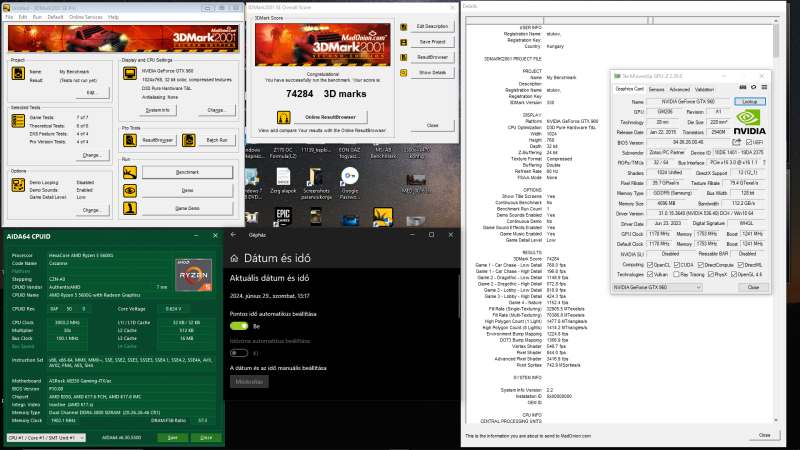Click the System Info button
This screenshot has width=800, height=450.
point(158,110)
